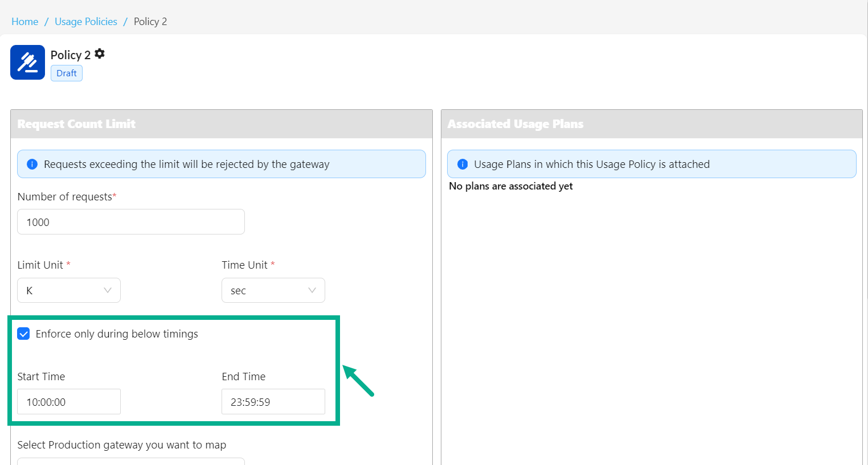Screen dimensions: 868x465
Task: Click the blue gavel policy icon
Action: (27, 63)
